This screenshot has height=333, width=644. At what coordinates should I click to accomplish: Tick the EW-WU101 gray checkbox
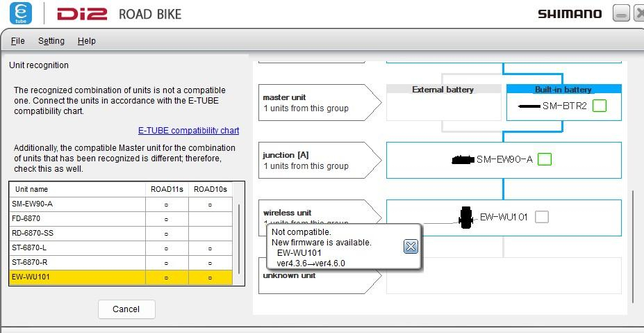tap(542, 217)
